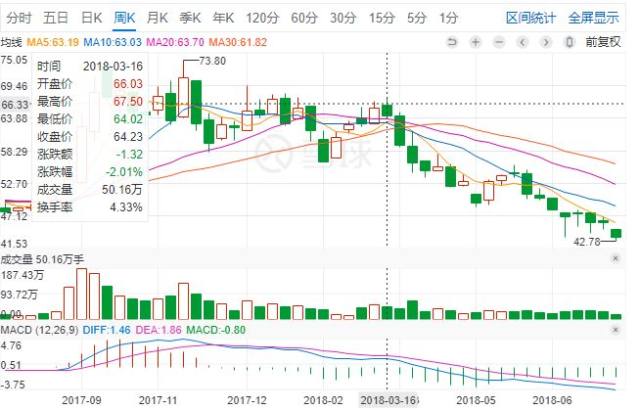Screen dimensions: 640x410
Task: Click the 2018-03-16 date marker on timeline
Action: pyautogui.click(x=387, y=398)
